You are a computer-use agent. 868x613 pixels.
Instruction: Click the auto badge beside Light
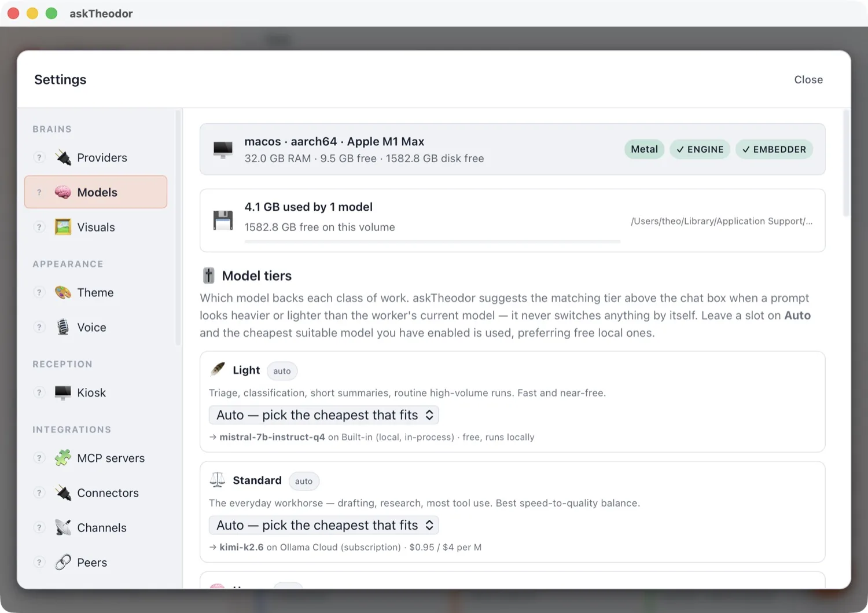[282, 371]
